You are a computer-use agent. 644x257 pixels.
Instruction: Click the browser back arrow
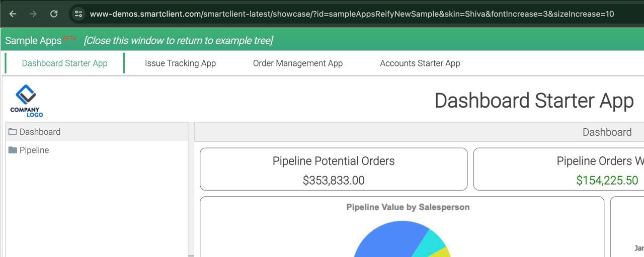pyautogui.click(x=13, y=14)
